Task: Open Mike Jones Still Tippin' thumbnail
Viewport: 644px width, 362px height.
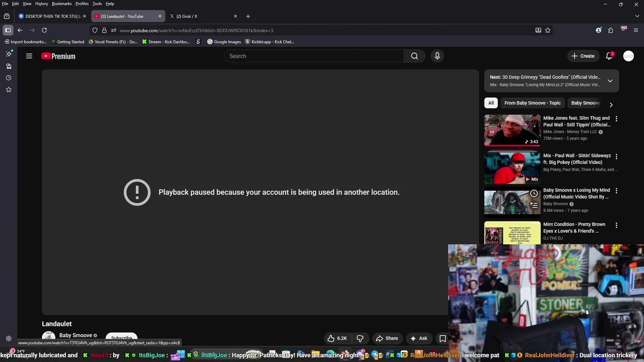Action: [512, 130]
